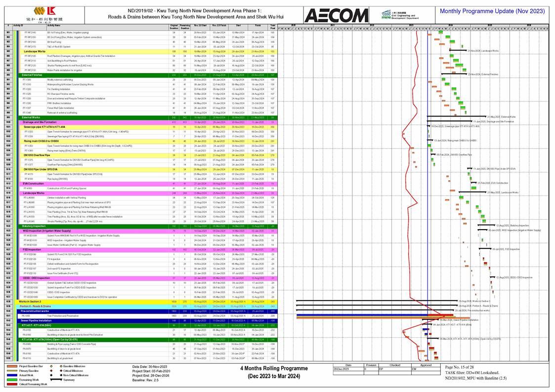The image size is (555, 392).
Task: Click the 2024 year header in timeline
Action: (451, 25)
